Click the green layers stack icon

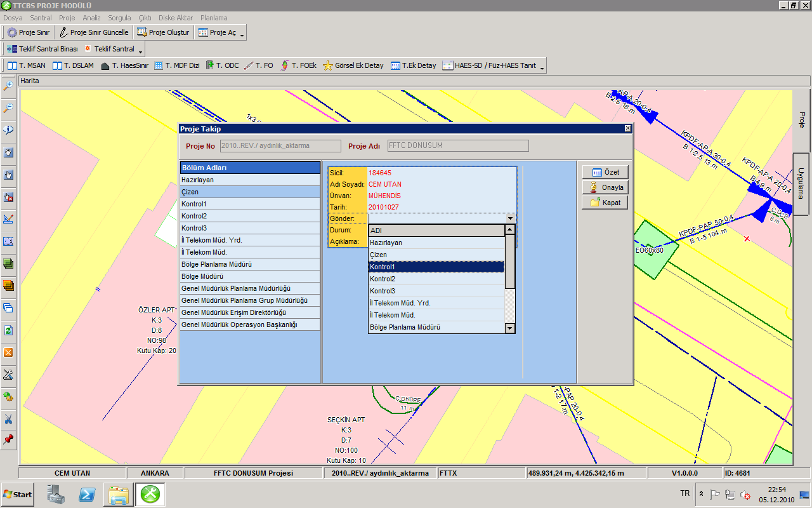click(8, 263)
